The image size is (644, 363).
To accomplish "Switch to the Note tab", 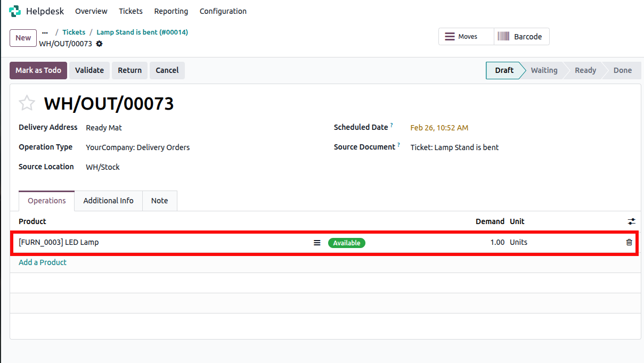I will click(x=159, y=201).
